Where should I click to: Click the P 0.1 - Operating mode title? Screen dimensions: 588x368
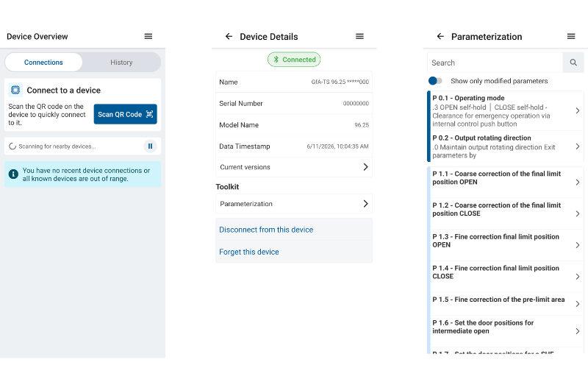click(468, 98)
